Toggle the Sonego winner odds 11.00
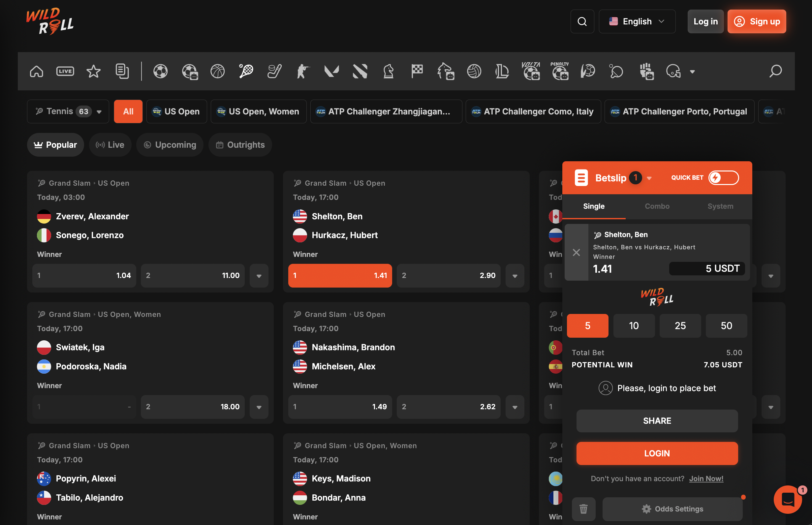The image size is (812, 525). point(193,275)
